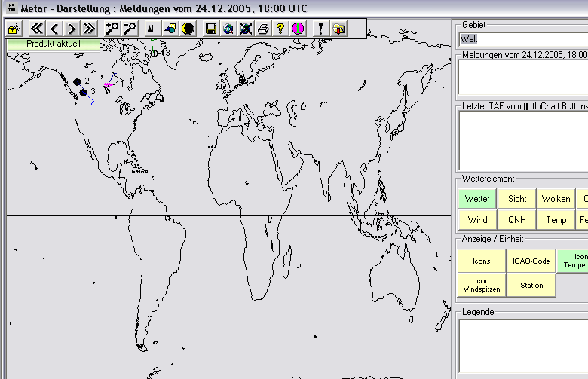The width and height of the screenshot is (588, 379).
Task: Click weather station marker labeled 11
Action: click(109, 85)
